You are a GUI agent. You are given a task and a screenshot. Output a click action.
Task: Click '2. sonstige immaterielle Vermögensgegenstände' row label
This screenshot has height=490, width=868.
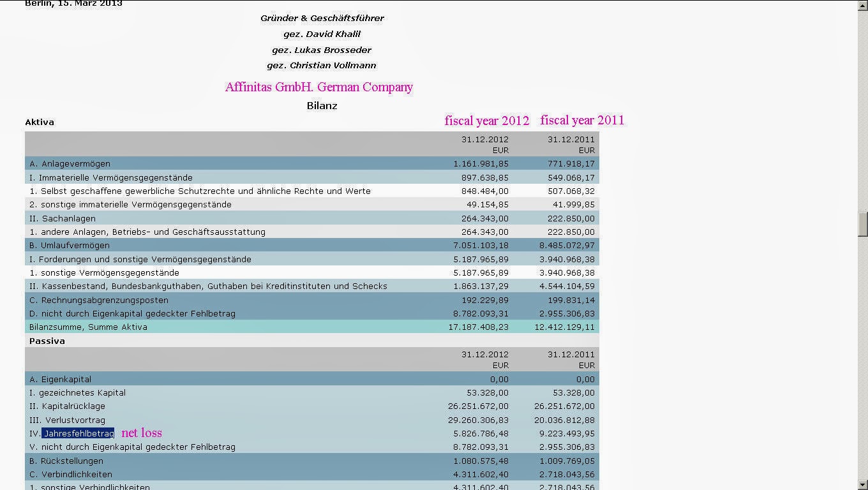(130, 204)
